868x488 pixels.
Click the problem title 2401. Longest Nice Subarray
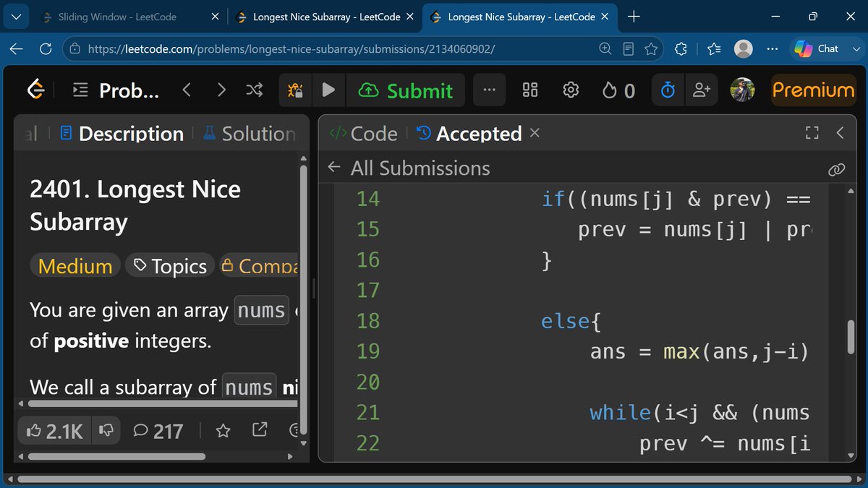pos(135,205)
